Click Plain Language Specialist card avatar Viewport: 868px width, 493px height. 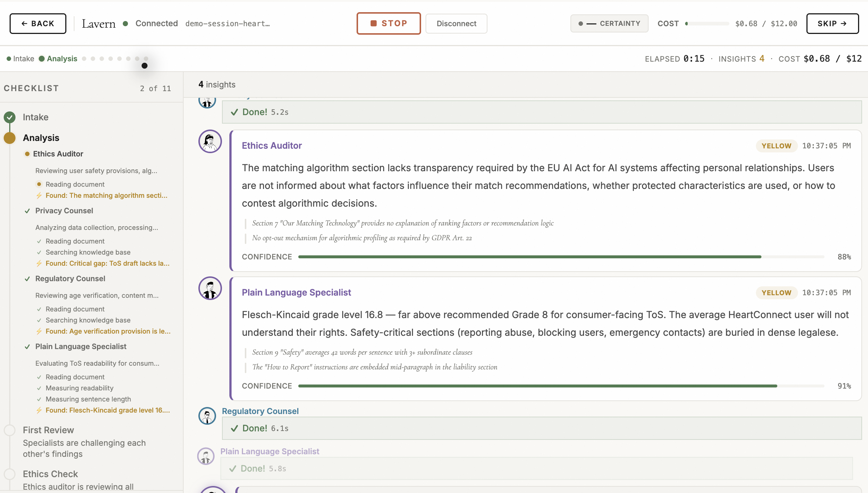tap(210, 288)
